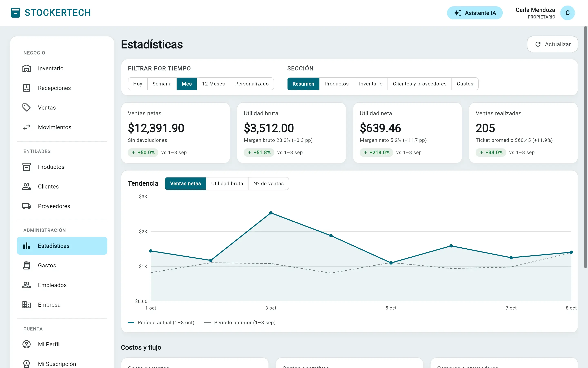Open Clientes y proveedores section tab
Screen dimensions: 588x368
pos(419,84)
